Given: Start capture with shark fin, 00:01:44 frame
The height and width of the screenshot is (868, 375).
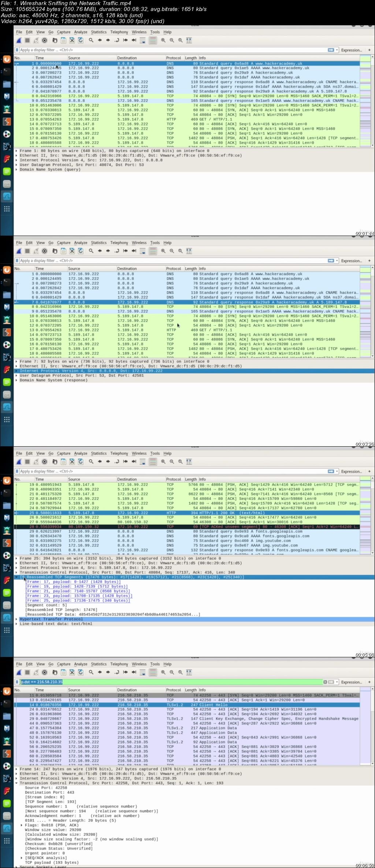Looking at the screenshot, I should pyautogui.click(x=19, y=40).
